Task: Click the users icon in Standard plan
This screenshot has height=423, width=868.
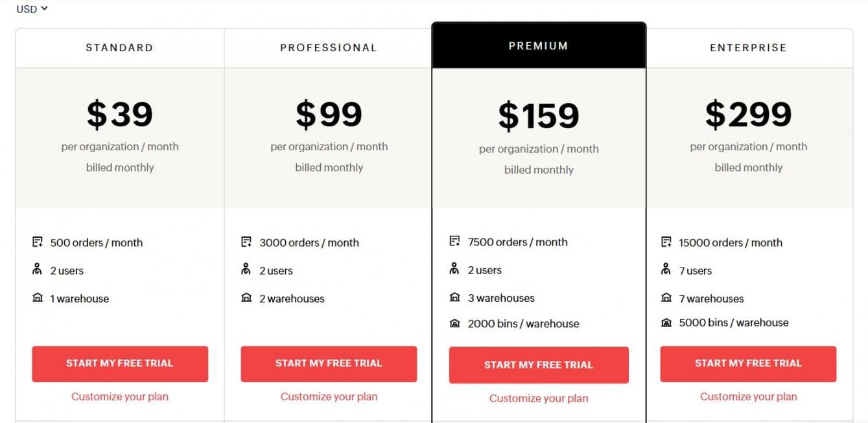Action: click(x=38, y=270)
